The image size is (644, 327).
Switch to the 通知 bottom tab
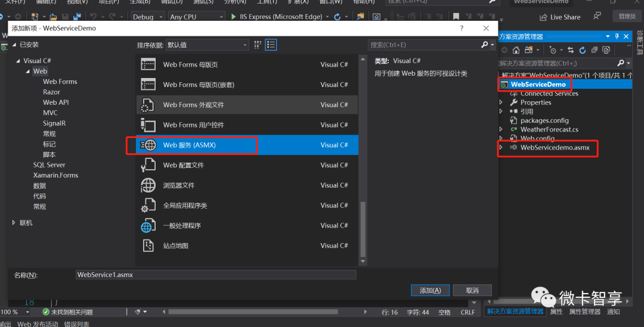point(613,312)
